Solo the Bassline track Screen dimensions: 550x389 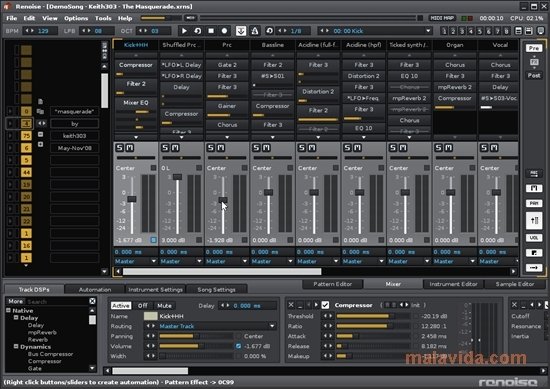point(256,148)
